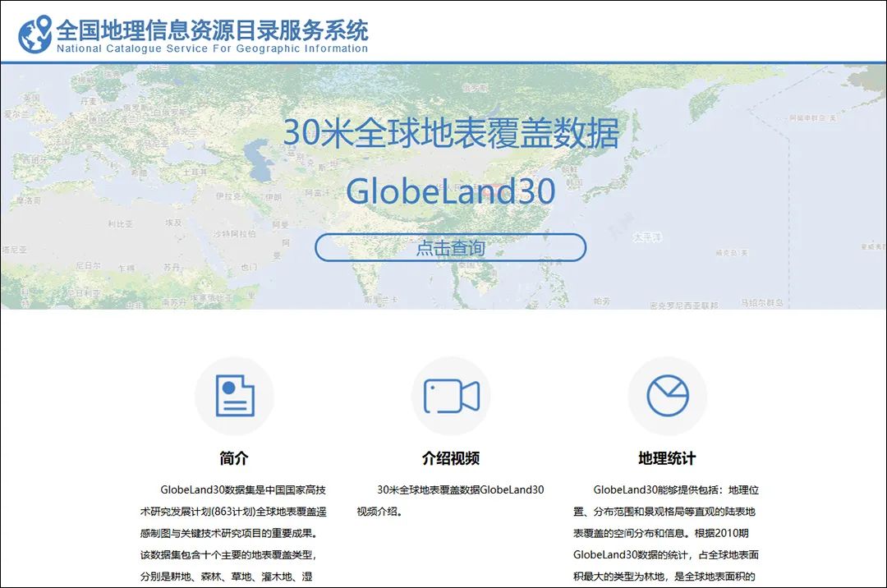Image resolution: width=887 pixels, height=588 pixels.
Task: Click the English subtitle under the site logo
Action: (210, 48)
